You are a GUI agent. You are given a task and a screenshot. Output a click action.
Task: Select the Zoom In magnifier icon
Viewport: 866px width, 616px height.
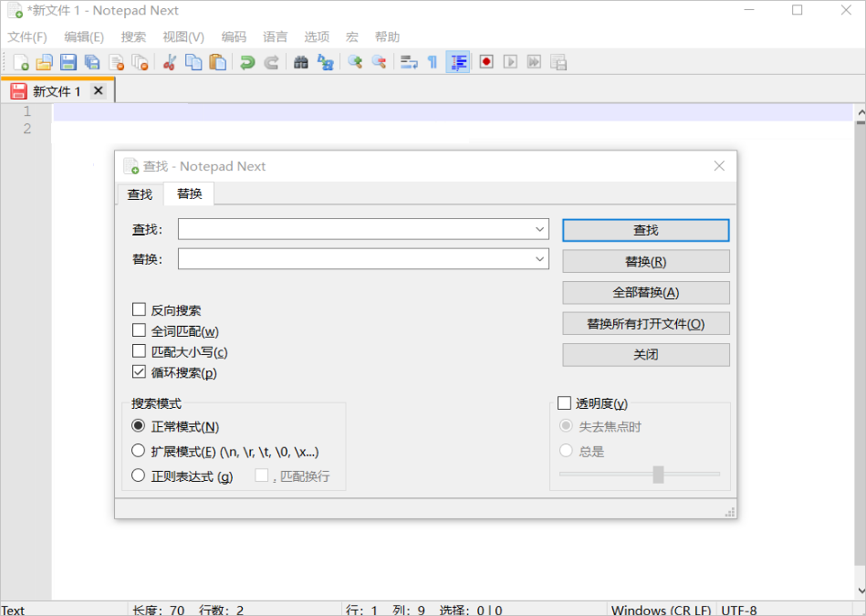coord(354,62)
